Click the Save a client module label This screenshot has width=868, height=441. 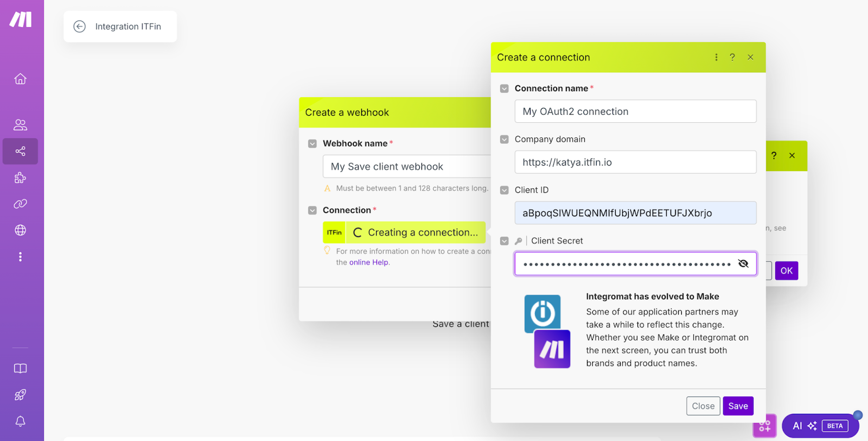461,324
